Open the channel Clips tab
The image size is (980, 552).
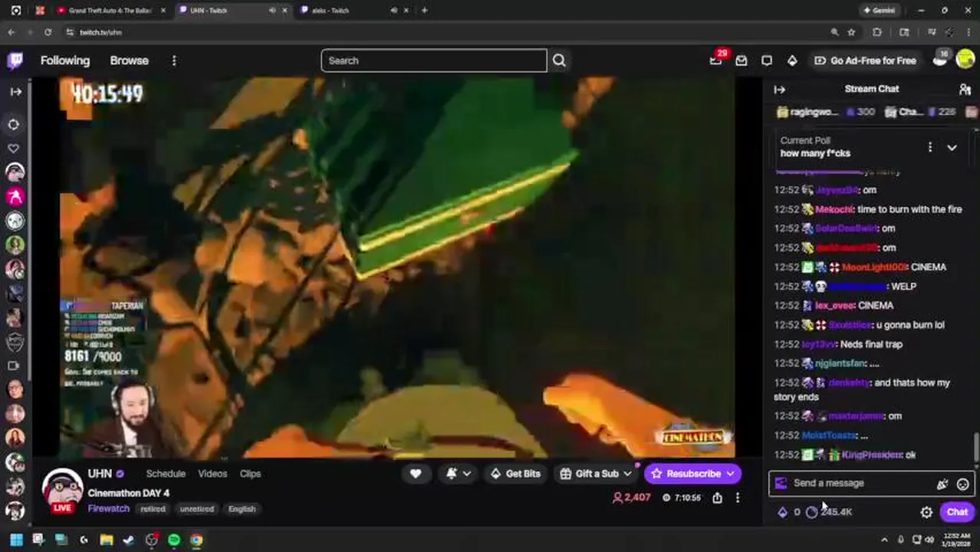250,474
